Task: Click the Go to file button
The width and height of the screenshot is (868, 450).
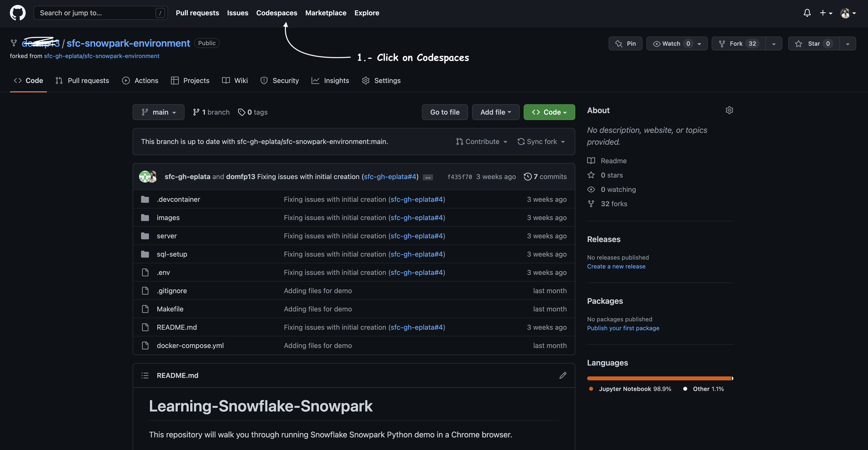Action: pos(445,112)
